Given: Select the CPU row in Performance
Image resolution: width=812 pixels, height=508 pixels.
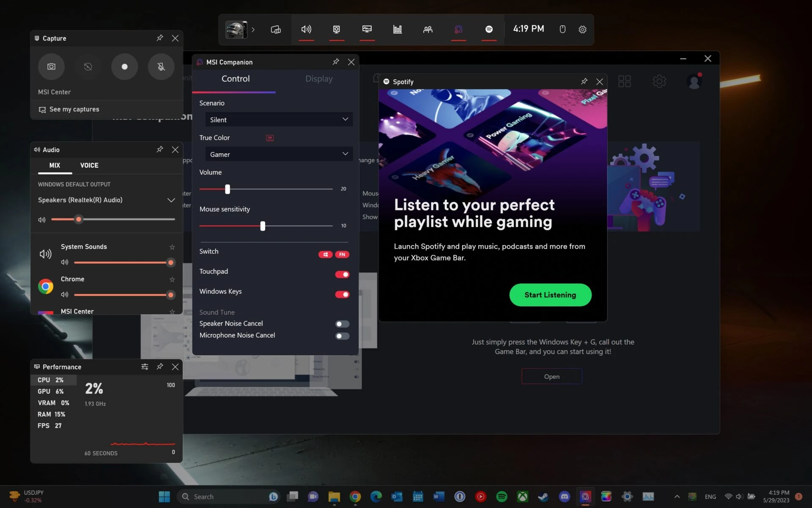Looking at the screenshot, I should point(53,380).
